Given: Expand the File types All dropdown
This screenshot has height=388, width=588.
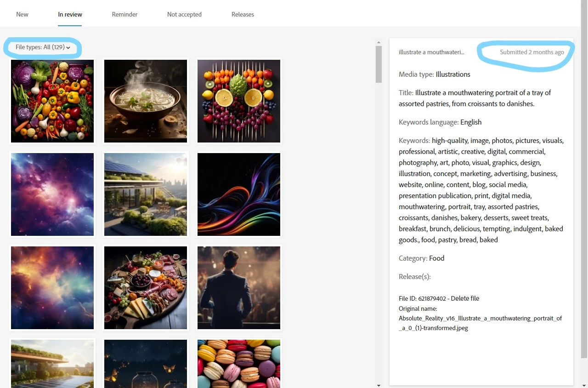Looking at the screenshot, I should (x=43, y=47).
